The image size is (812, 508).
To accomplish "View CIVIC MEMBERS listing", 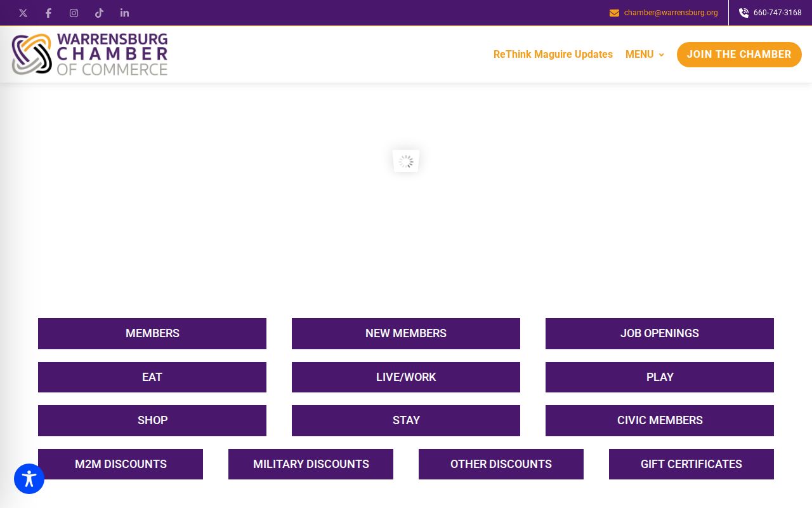I will coord(660,420).
